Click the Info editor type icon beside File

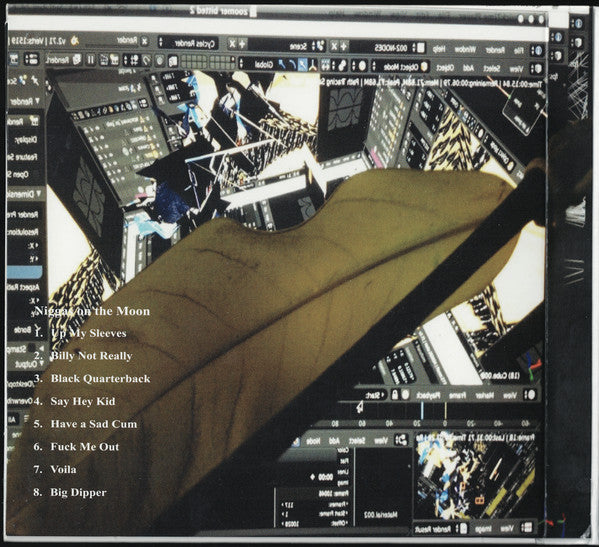pyautogui.click(x=537, y=50)
